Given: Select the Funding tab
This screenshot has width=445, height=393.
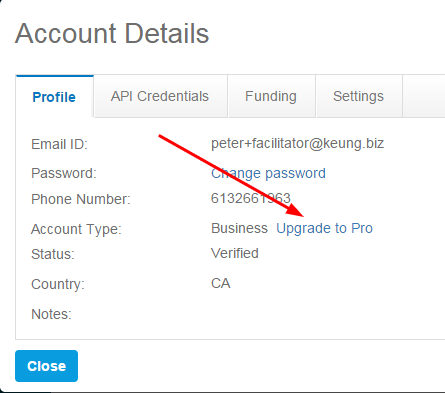Looking at the screenshot, I should 271,96.
